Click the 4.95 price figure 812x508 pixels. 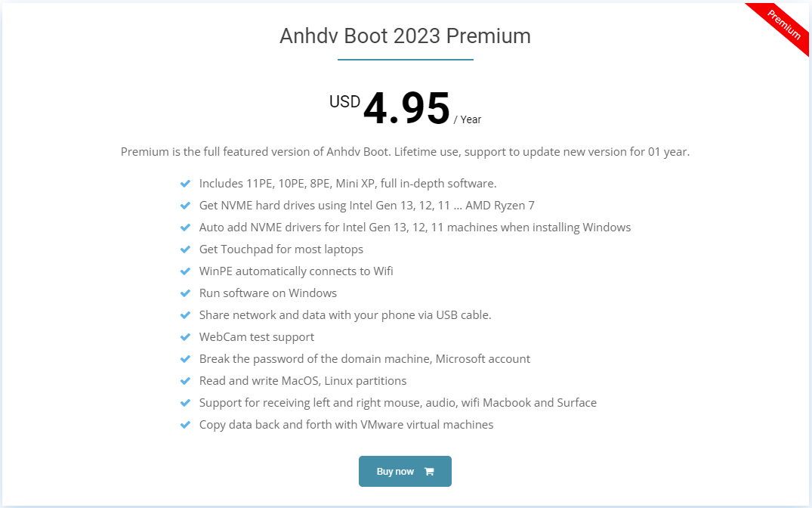click(406, 108)
